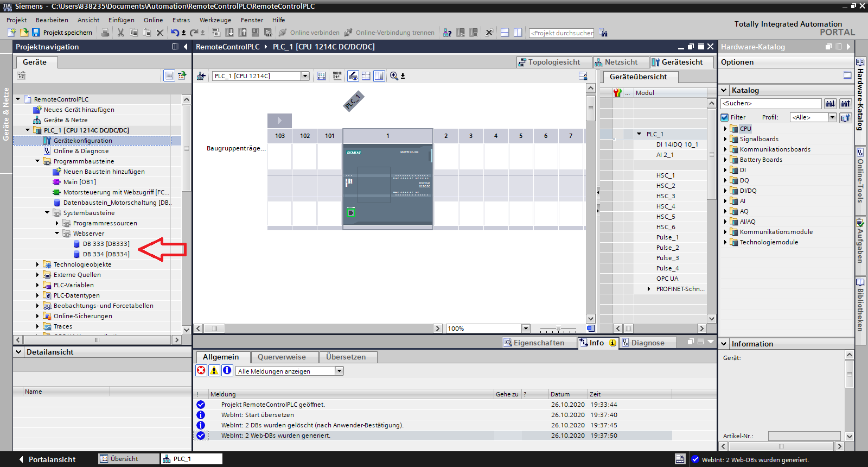
Task: Show errors using the red message filter
Action: (201, 370)
